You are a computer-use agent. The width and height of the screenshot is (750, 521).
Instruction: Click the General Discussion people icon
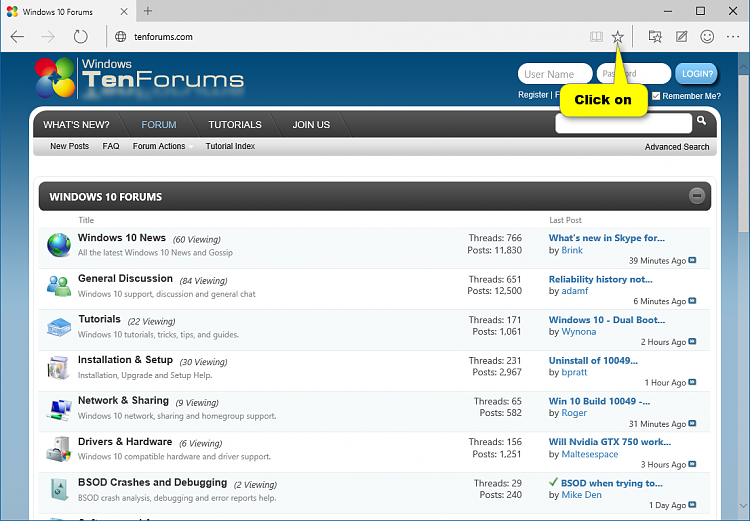pyautogui.click(x=59, y=286)
